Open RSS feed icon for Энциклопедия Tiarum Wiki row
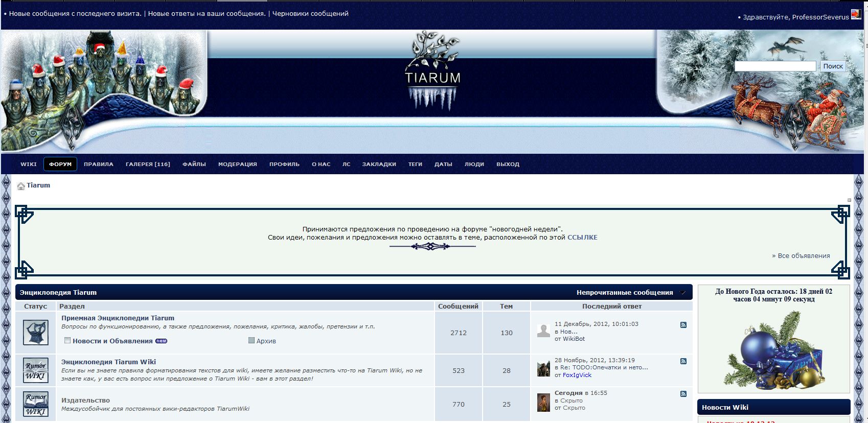The image size is (868, 423). (x=683, y=361)
